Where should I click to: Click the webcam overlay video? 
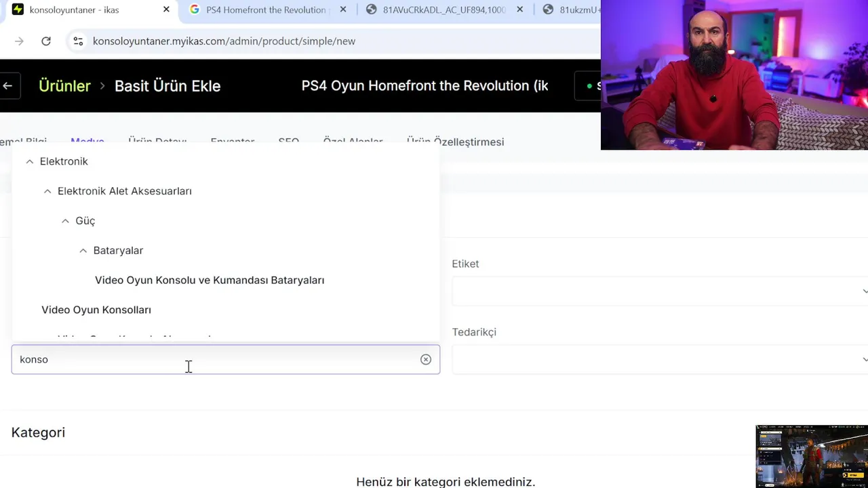[x=734, y=75]
